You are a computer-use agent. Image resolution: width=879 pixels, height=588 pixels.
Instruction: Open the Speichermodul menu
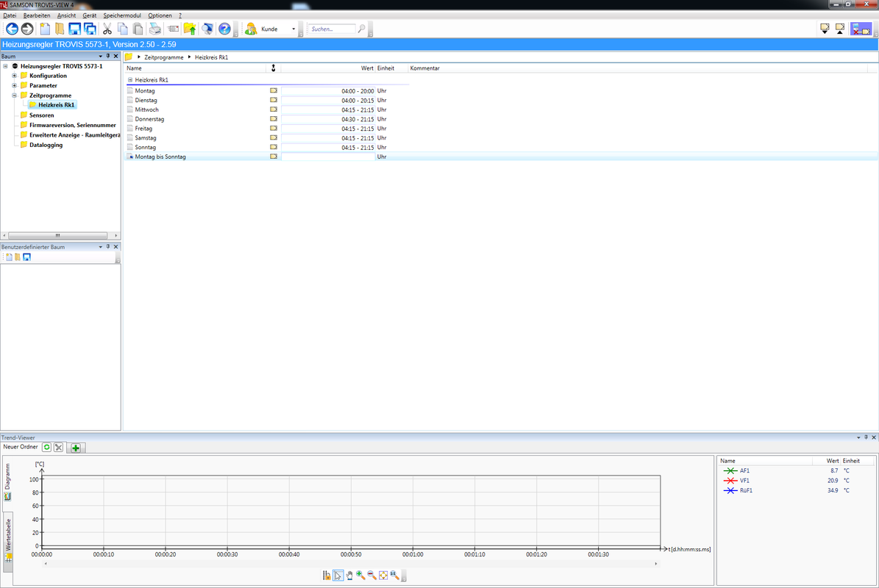click(121, 15)
